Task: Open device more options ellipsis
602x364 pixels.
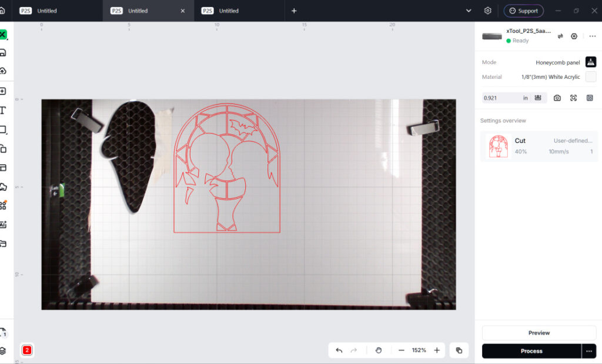Action: [593, 36]
